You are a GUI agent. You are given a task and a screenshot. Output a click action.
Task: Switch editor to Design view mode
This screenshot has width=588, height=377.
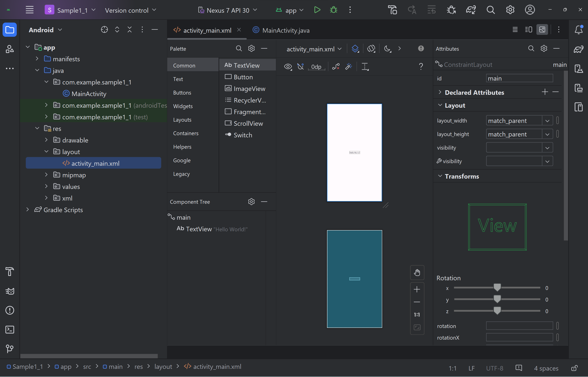pos(542,30)
